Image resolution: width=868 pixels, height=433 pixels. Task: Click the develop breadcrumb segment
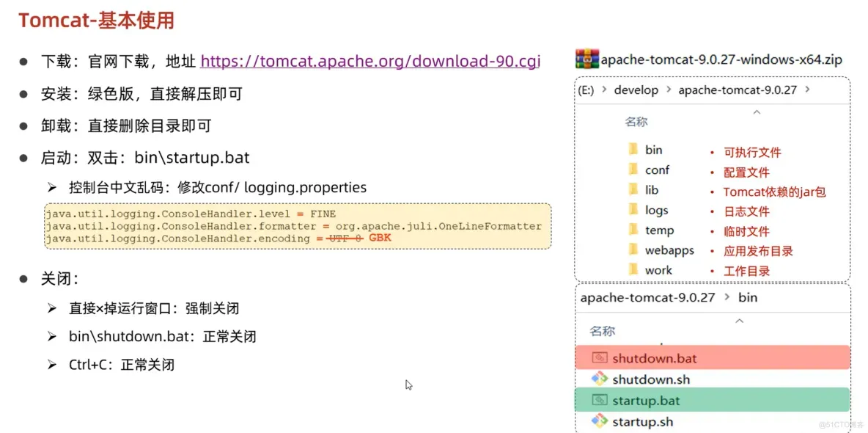pyautogui.click(x=636, y=90)
